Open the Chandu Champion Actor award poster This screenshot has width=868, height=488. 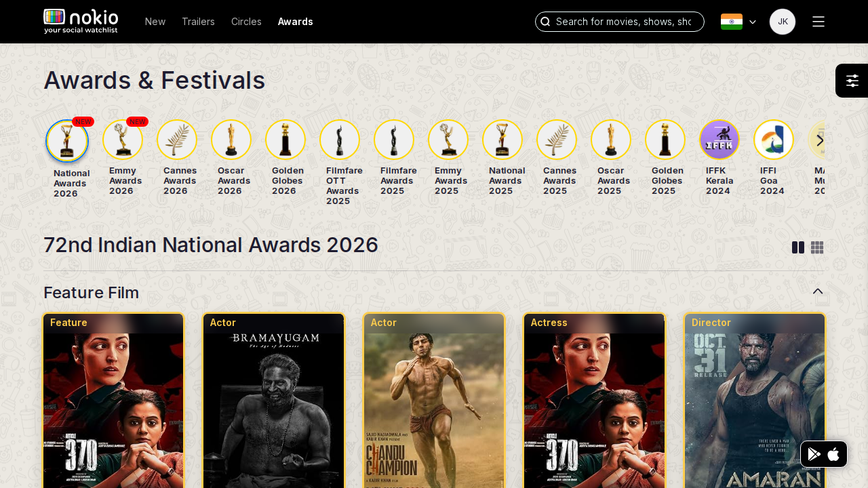(x=434, y=401)
